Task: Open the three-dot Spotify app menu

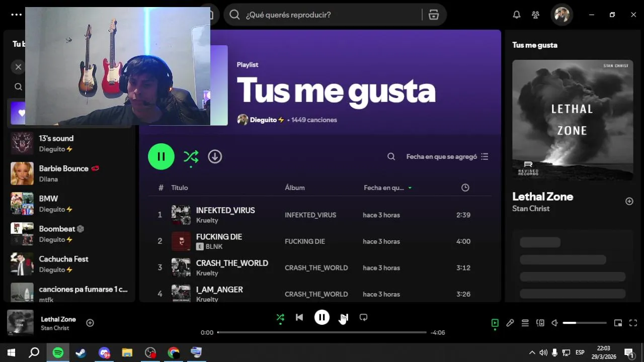Action: point(17,15)
